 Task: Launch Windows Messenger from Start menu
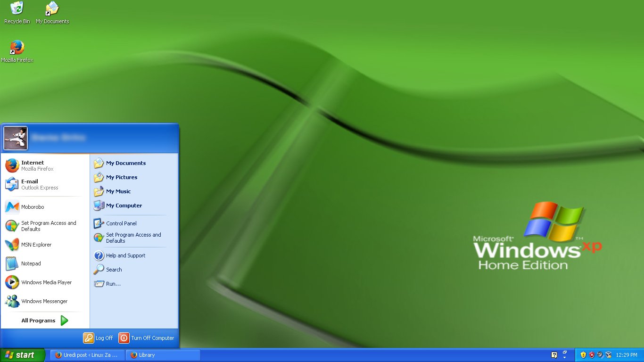click(x=44, y=301)
